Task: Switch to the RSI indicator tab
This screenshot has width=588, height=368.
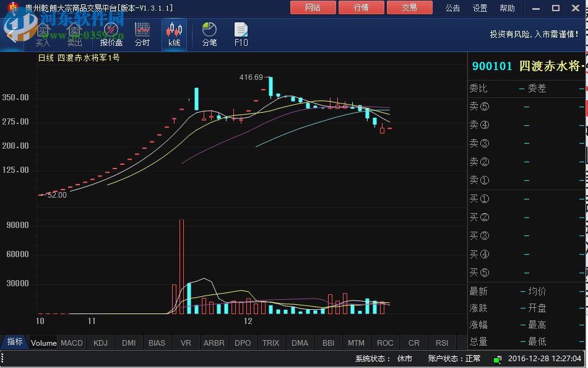Action: [x=442, y=343]
